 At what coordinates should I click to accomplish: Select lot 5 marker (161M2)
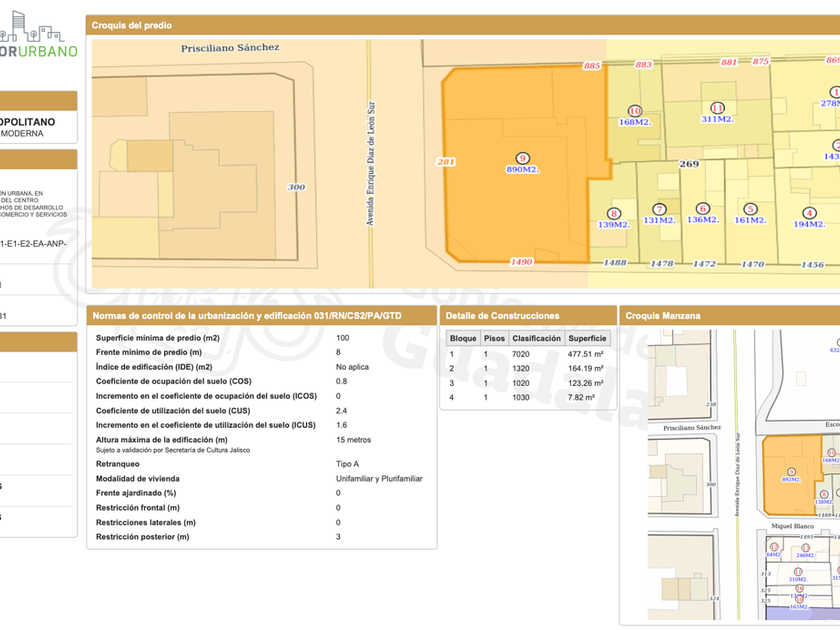[749, 208]
